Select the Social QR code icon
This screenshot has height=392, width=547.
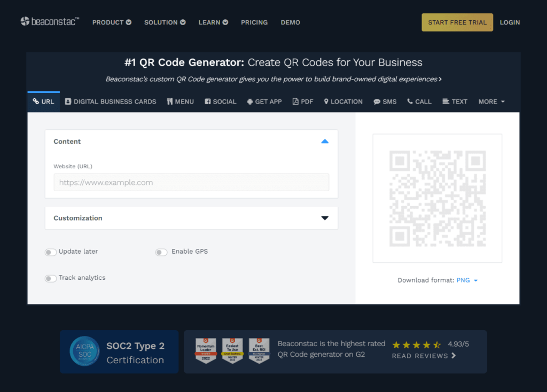[x=207, y=101]
